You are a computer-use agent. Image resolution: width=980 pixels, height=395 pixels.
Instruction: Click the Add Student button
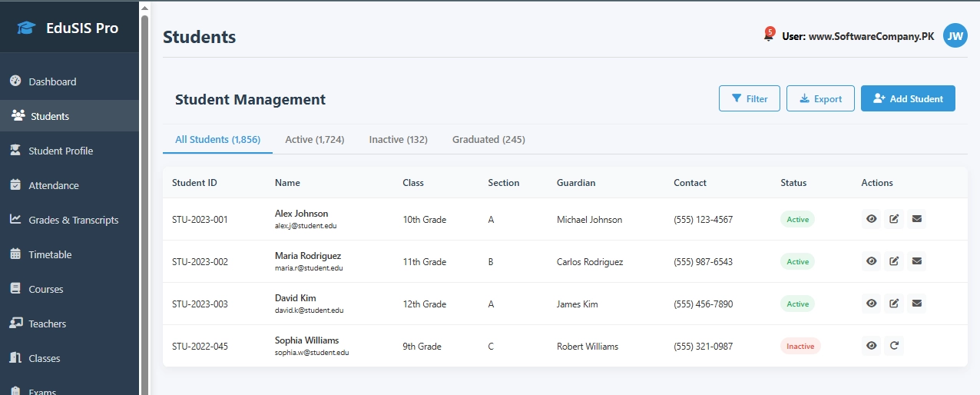[x=908, y=98]
